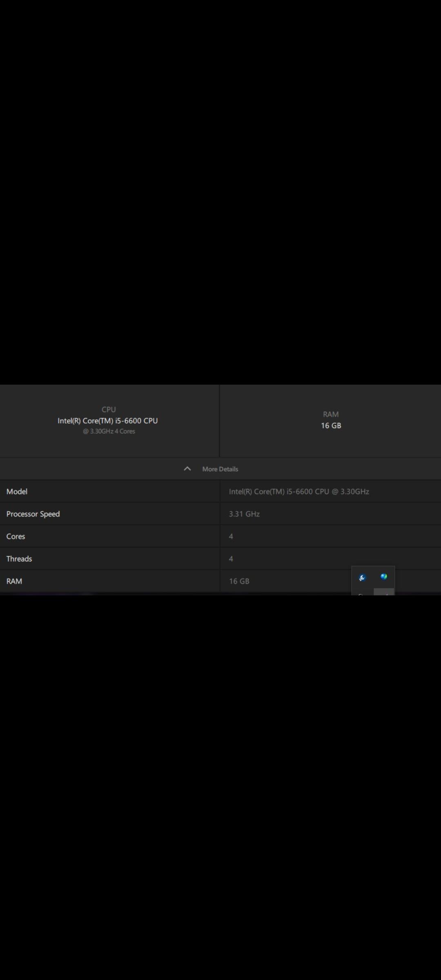Click the Model row label
This screenshot has height=980, width=441.
click(x=17, y=491)
